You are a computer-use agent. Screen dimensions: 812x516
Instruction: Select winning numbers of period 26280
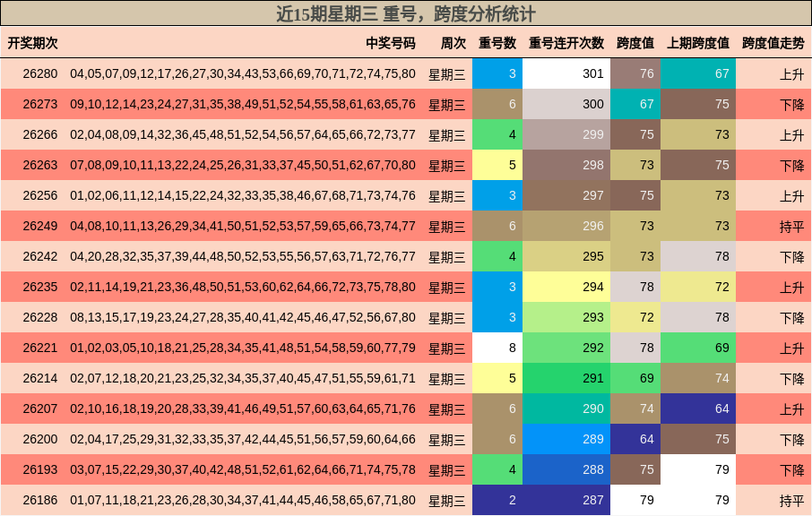point(243,73)
